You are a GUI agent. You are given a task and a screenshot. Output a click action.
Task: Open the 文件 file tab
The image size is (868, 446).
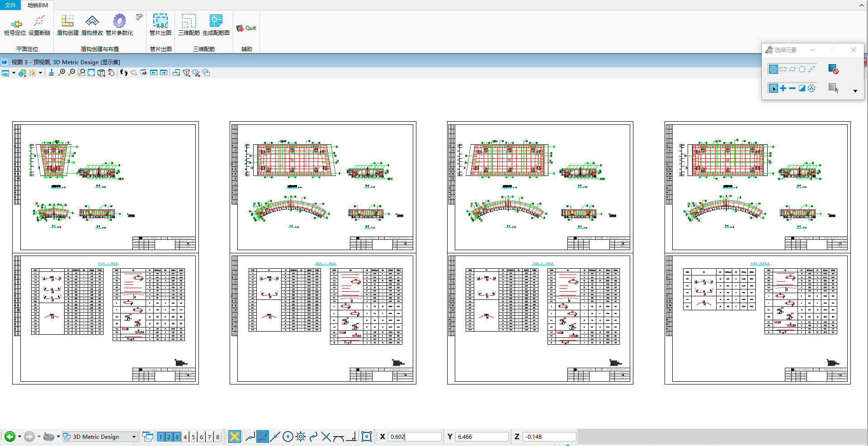[x=10, y=5]
